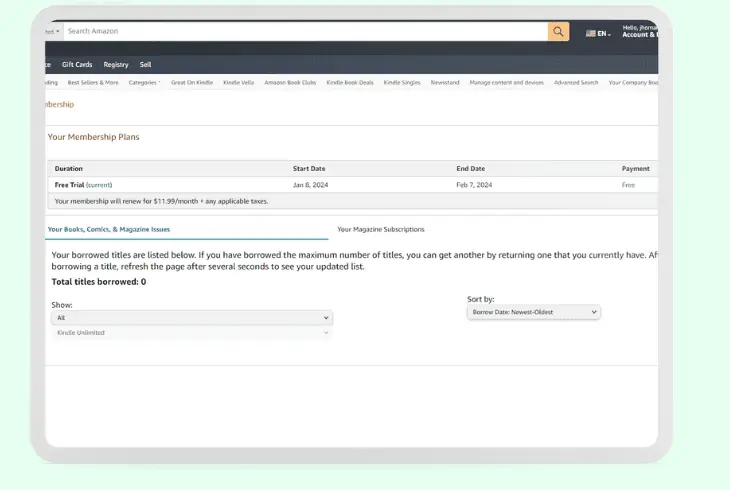Image resolution: width=730 pixels, height=490 pixels.
Task: Click Total titles borrowed: 0 text
Action: click(99, 282)
